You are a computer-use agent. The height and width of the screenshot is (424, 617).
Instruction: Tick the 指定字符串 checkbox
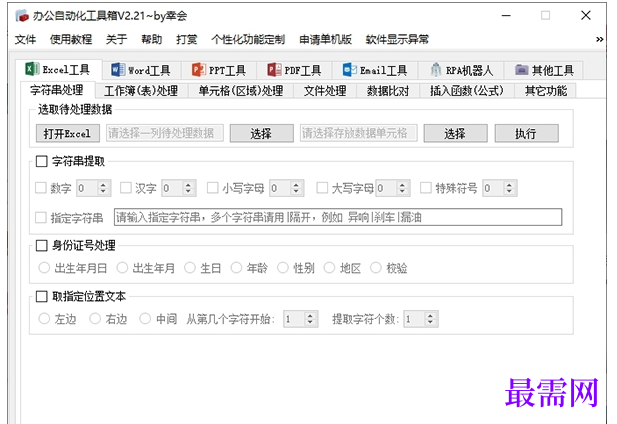click(x=41, y=218)
